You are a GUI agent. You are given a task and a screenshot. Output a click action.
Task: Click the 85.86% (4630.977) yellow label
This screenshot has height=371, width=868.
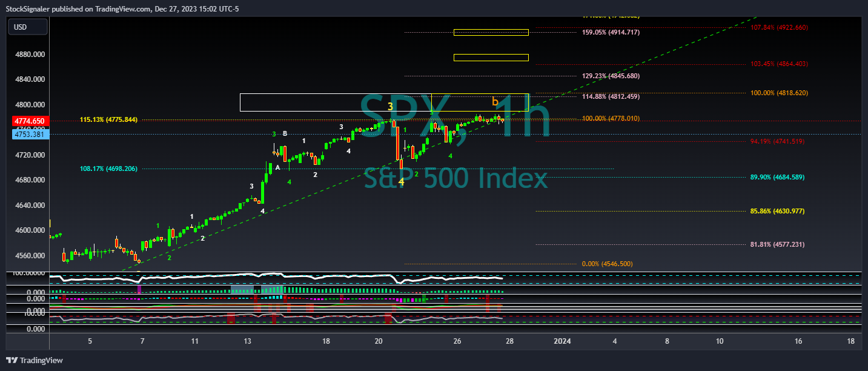click(x=777, y=212)
